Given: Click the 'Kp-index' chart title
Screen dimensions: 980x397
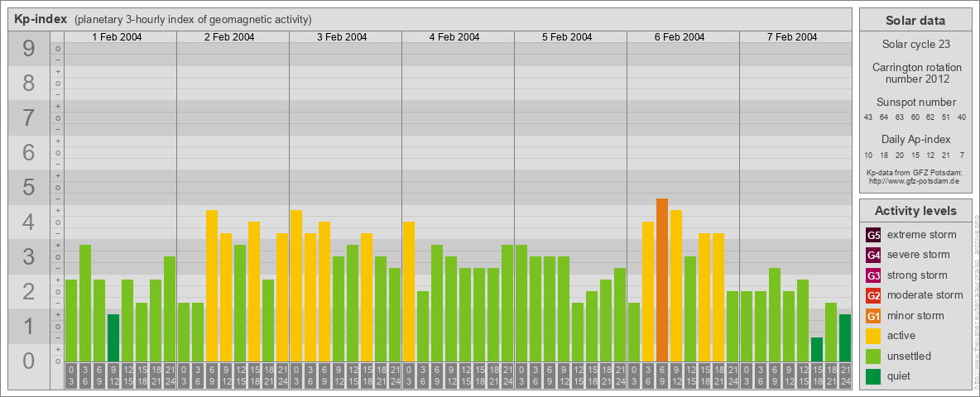Looking at the screenshot, I should coord(40,19).
